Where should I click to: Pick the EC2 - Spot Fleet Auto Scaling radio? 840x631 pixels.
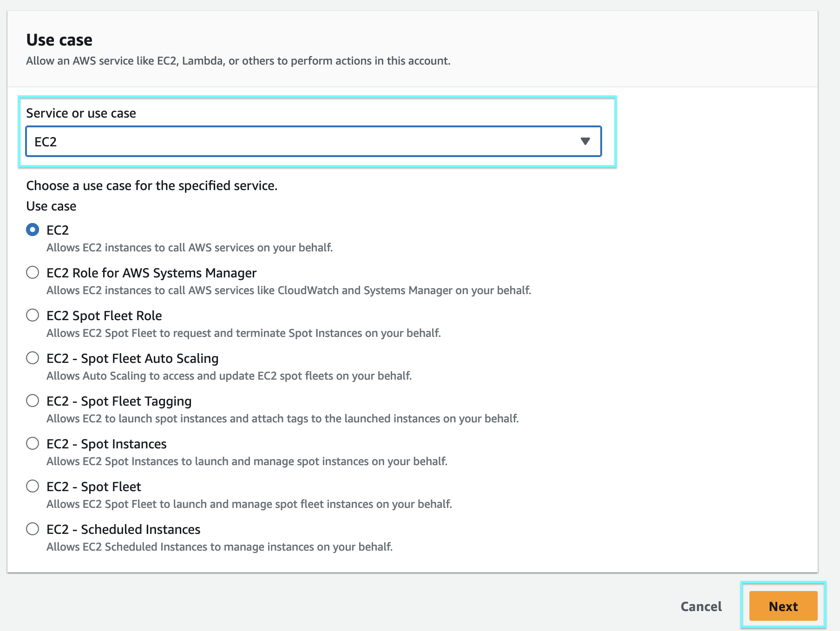[33, 358]
